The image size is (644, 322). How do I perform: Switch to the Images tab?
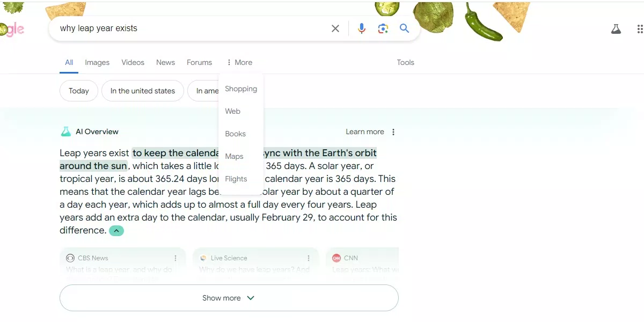[97, 62]
